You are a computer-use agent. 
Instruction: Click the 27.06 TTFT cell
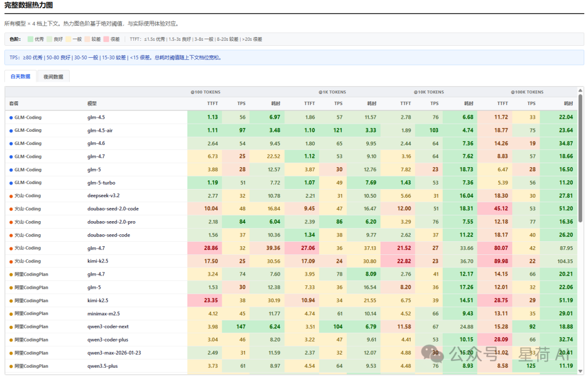click(x=302, y=248)
